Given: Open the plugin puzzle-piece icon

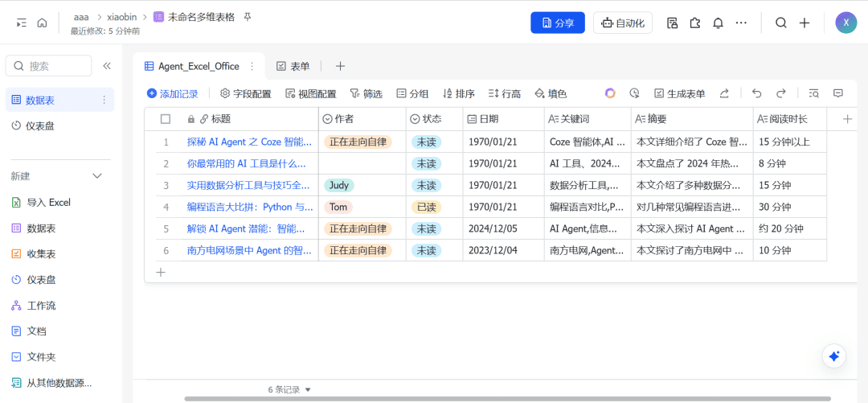Looking at the screenshot, I should (x=694, y=23).
